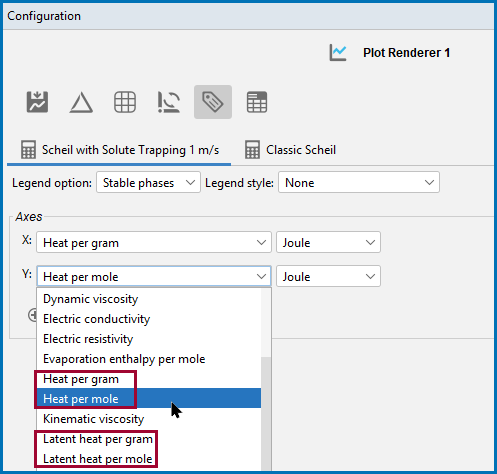Open the X axis Joule unit dropdown
The height and width of the screenshot is (474, 497).
tap(328, 242)
